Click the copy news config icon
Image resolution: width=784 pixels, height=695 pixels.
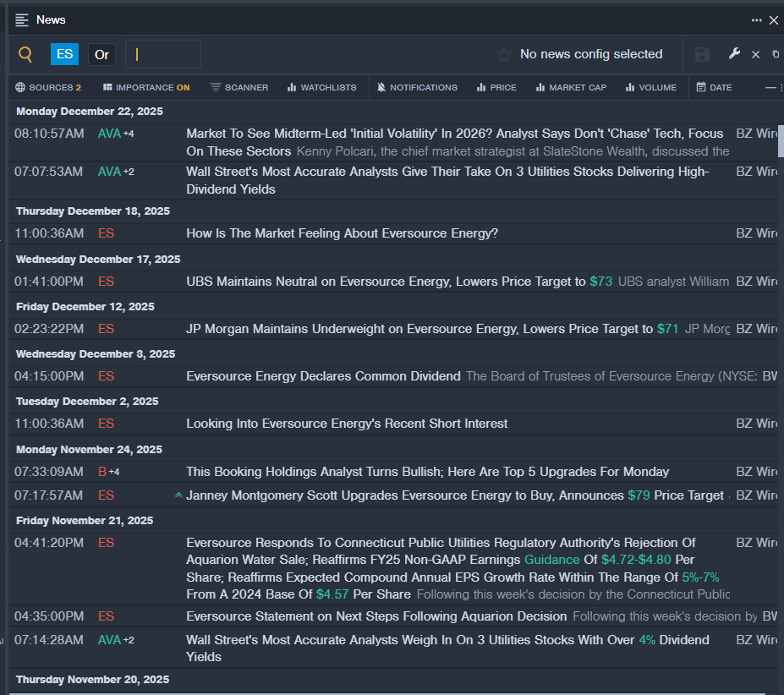point(776,53)
